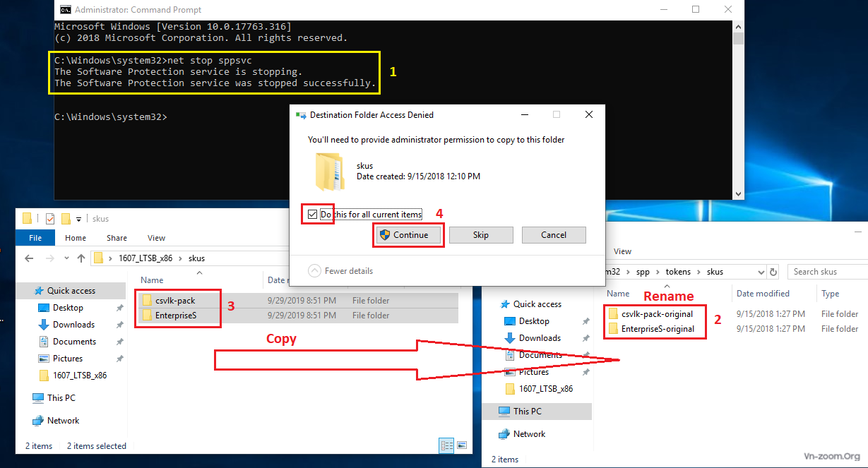Image resolution: width=868 pixels, height=468 pixels.
Task: Tick the "Do this for all current items" checkbox
Action: point(313,215)
